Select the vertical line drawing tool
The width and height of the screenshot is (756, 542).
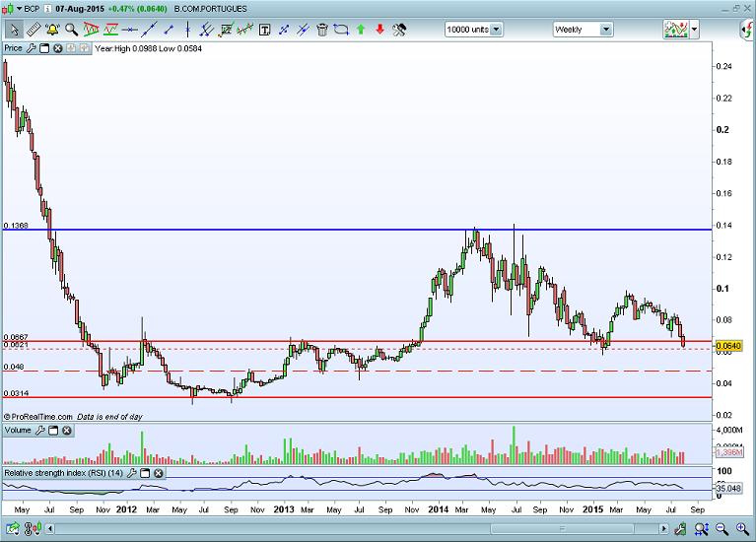click(187, 30)
